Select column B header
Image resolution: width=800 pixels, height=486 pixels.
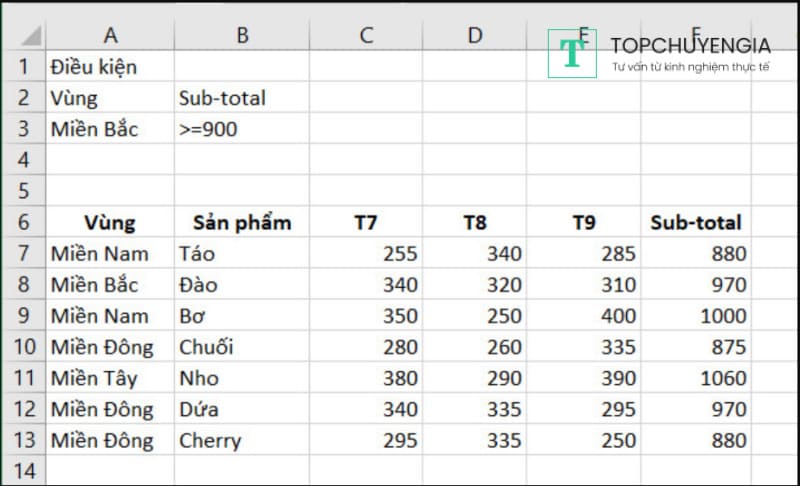tap(241, 35)
